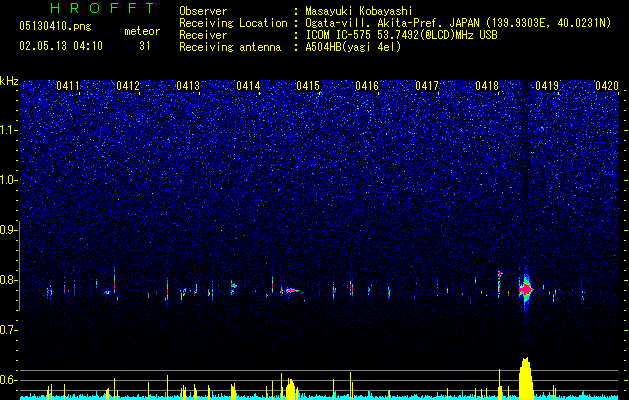
Task: Click the 'Receiving antenna' label
Action: coord(230,47)
